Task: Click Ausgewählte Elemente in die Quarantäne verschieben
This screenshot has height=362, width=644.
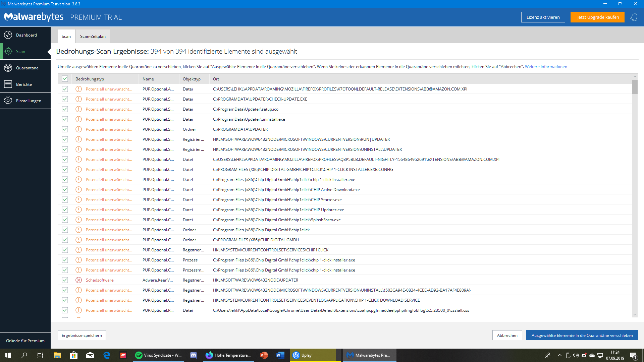Action: [582, 335]
